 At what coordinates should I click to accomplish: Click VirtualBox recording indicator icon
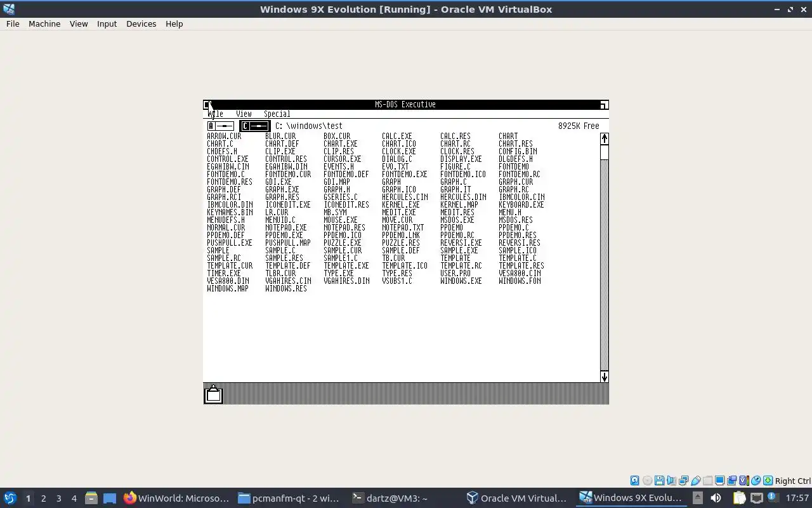click(731, 481)
